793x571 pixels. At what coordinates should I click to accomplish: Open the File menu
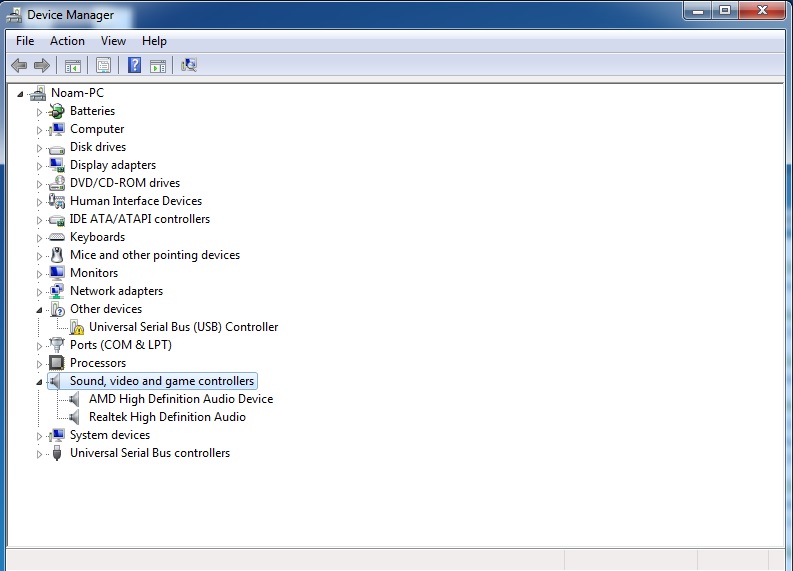click(25, 41)
